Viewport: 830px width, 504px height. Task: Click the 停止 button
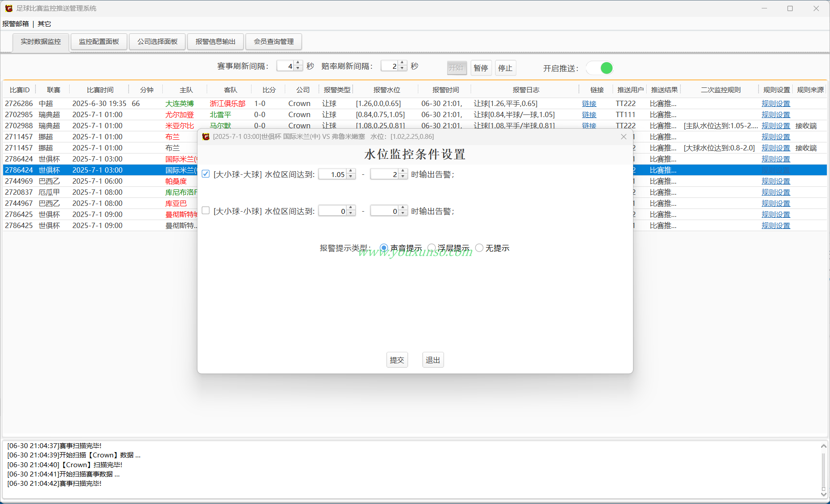[505, 68]
